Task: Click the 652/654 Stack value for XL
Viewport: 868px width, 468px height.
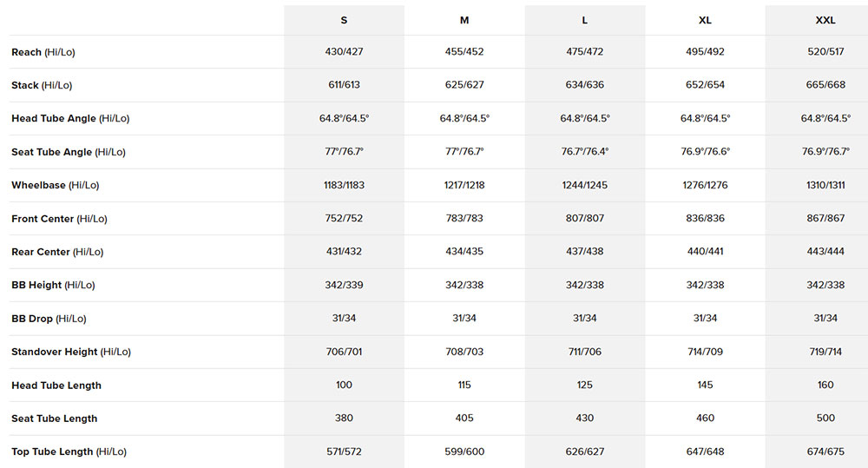Action: [705, 86]
